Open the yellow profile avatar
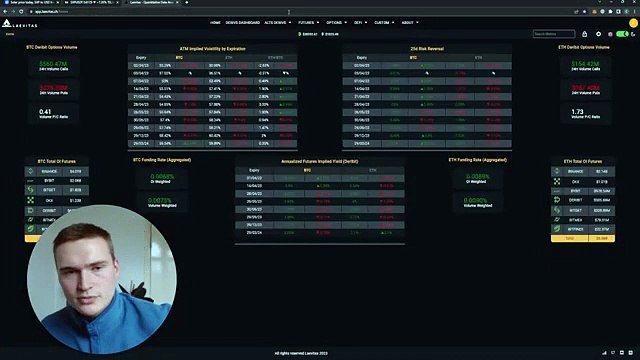This screenshot has height=360, width=640. (x=633, y=24)
